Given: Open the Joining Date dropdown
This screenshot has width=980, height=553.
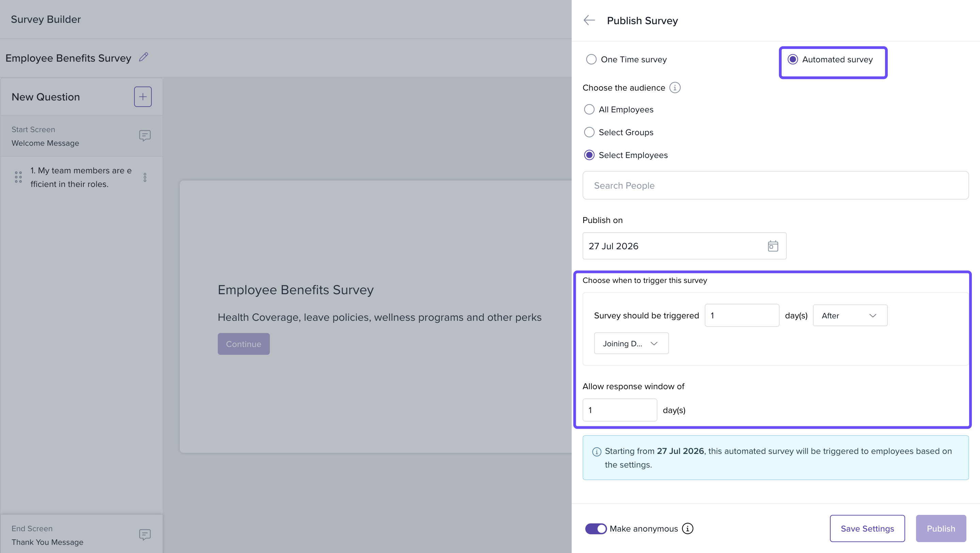Looking at the screenshot, I should (x=631, y=344).
